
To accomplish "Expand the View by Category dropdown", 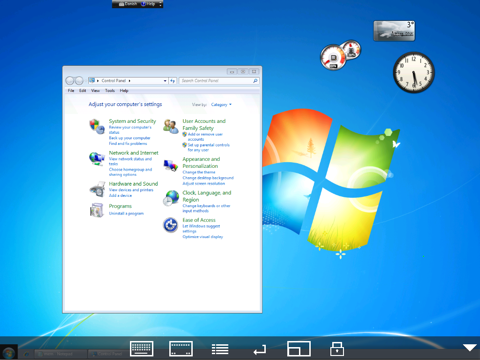I will 221,105.
